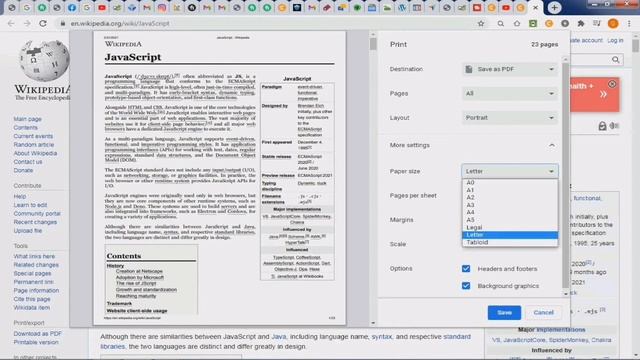Open Page information link
Image resolution: width=640 pixels, height=360 pixels.
coord(36,291)
